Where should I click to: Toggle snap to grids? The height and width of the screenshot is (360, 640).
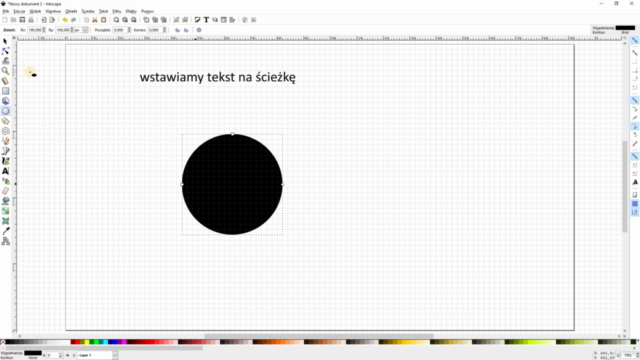[635, 204]
